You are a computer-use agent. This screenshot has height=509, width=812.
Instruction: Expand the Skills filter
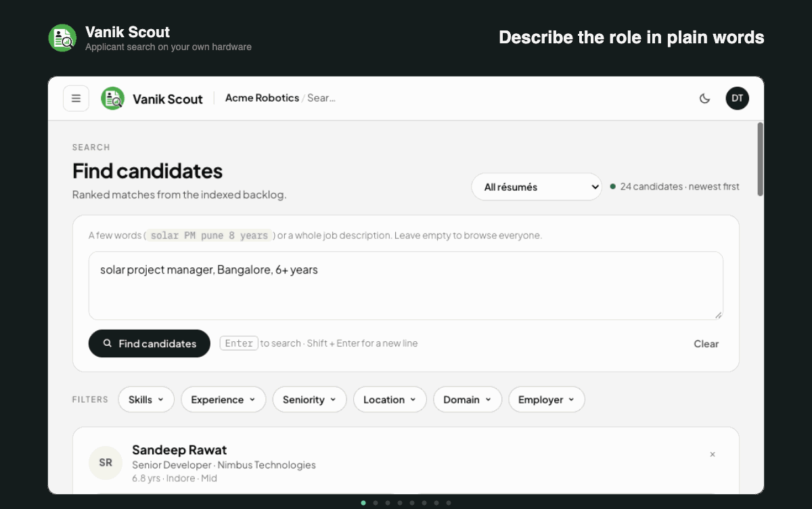[x=146, y=399]
